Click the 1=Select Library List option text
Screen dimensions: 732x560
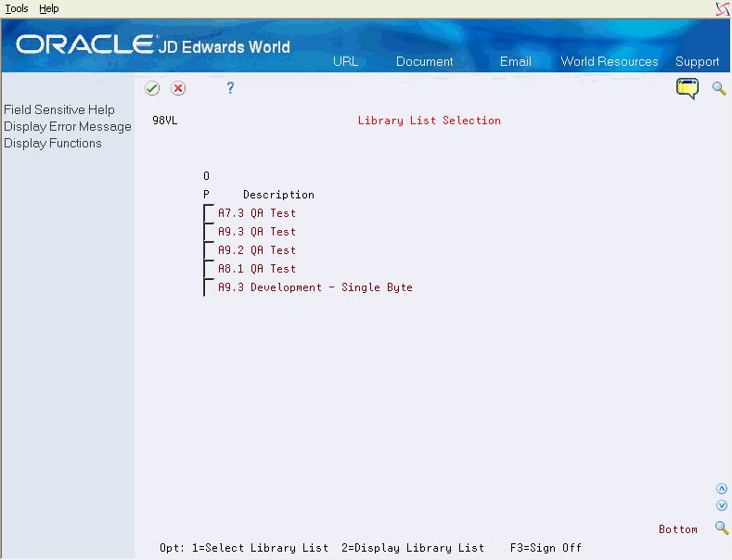[x=260, y=548]
